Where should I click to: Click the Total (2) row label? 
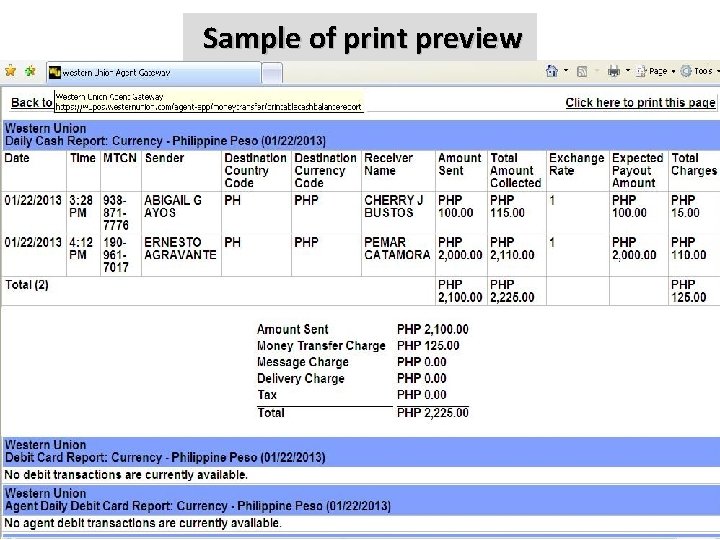click(x=27, y=285)
